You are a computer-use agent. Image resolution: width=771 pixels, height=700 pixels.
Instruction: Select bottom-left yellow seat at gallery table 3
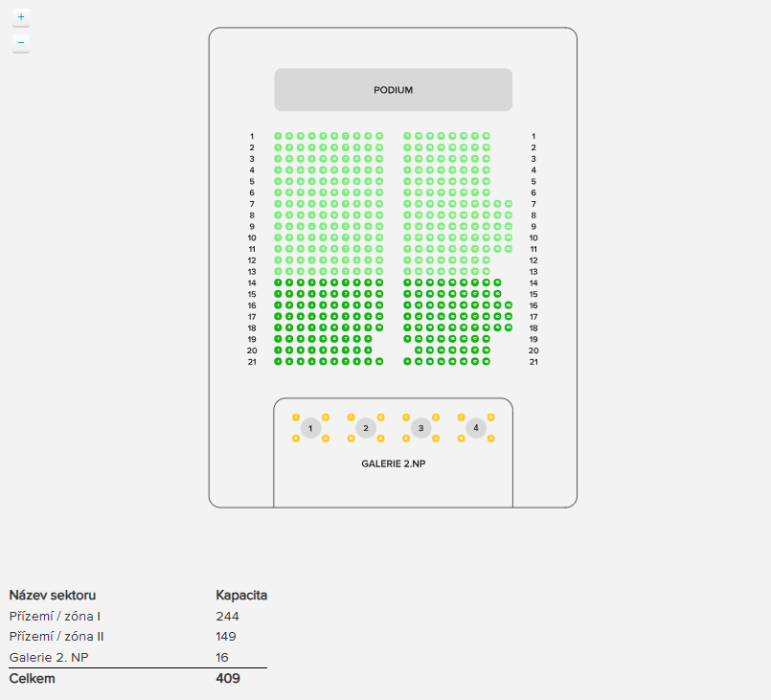point(406,439)
